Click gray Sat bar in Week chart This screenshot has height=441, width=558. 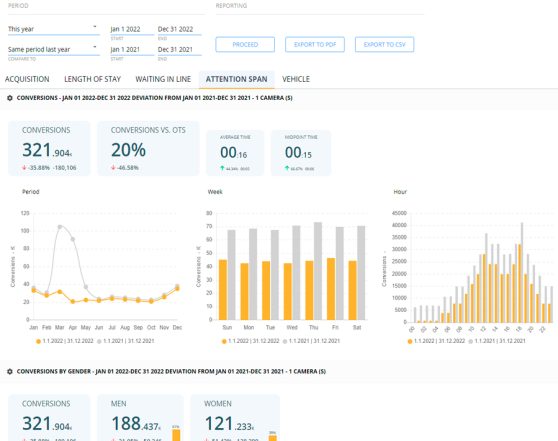[x=361, y=273]
